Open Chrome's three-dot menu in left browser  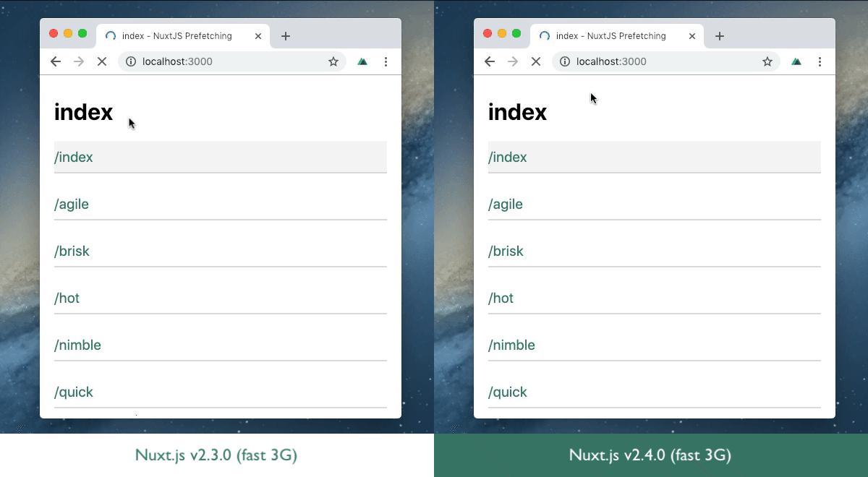(x=386, y=61)
